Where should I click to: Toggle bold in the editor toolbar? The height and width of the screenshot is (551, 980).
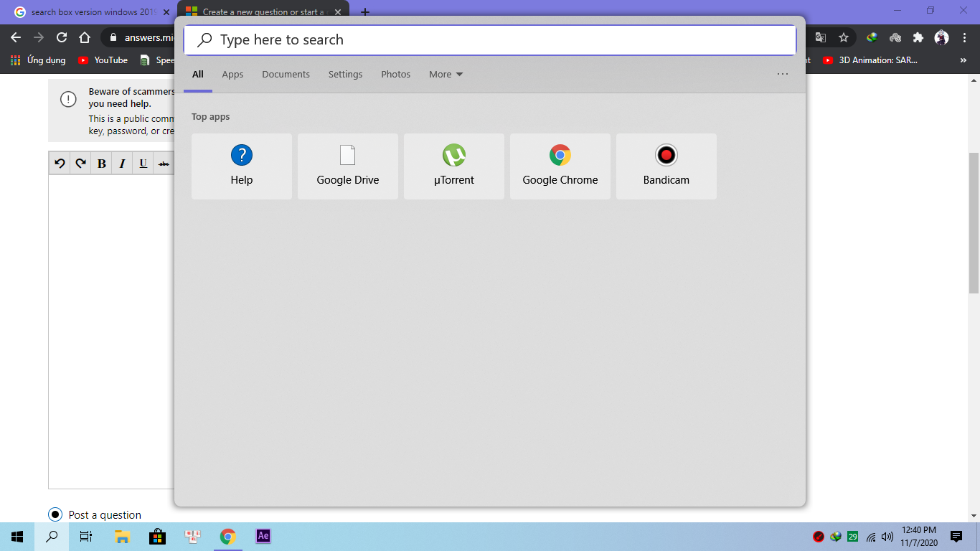(102, 164)
